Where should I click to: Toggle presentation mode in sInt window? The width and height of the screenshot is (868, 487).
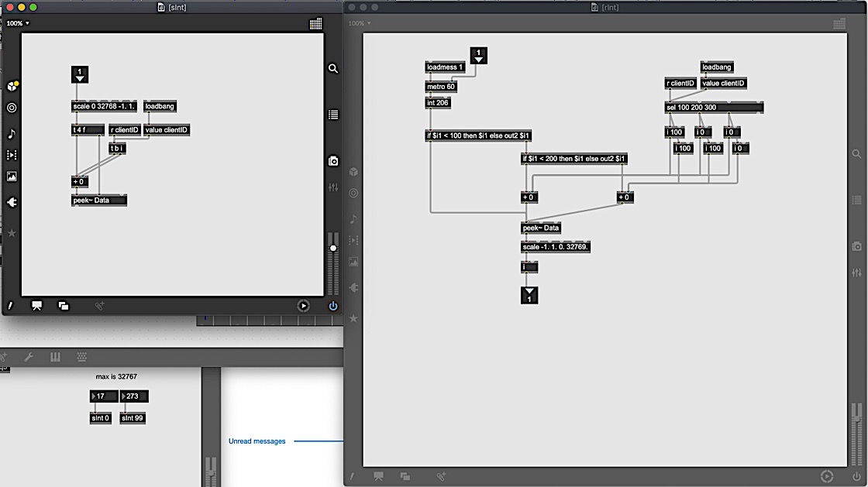coord(36,306)
